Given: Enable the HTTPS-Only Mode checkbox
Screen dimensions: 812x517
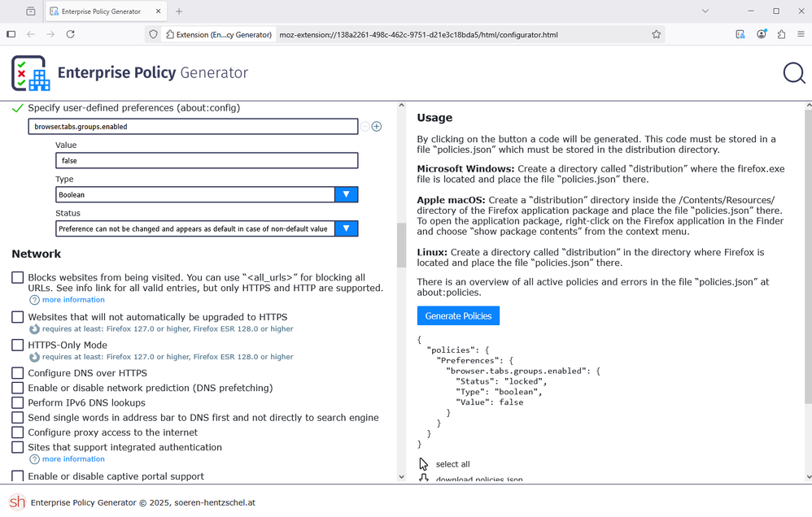Looking at the screenshot, I should (x=18, y=345).
